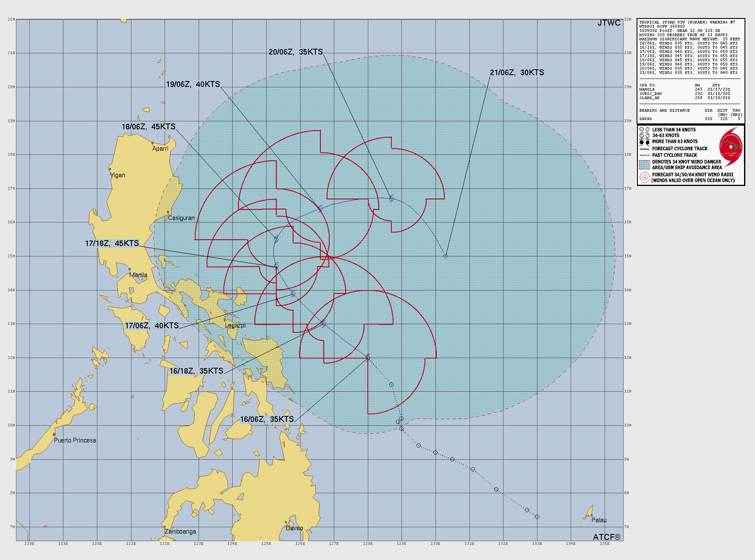
Task: Click the JTWC title text on the map
Action: [608, 23]
